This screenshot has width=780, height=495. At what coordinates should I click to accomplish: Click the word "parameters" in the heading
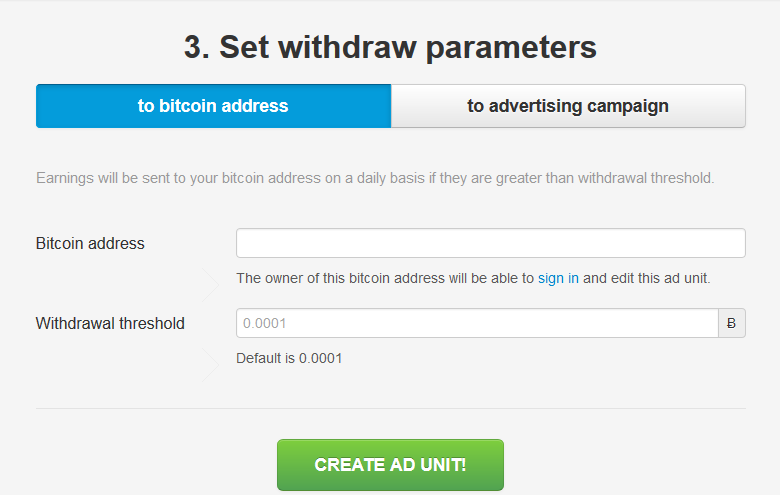click(x=511, y=49)
